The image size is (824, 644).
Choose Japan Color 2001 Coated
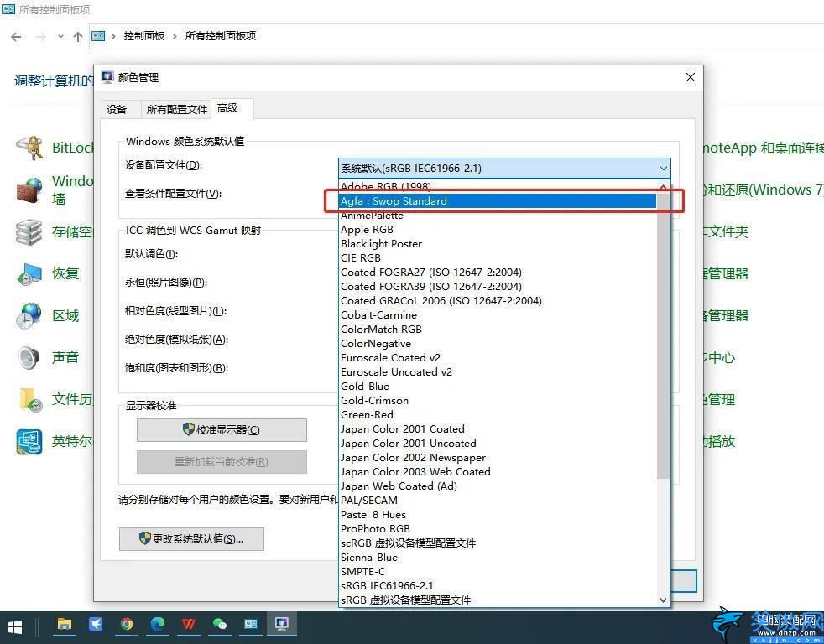click(498, 429)
